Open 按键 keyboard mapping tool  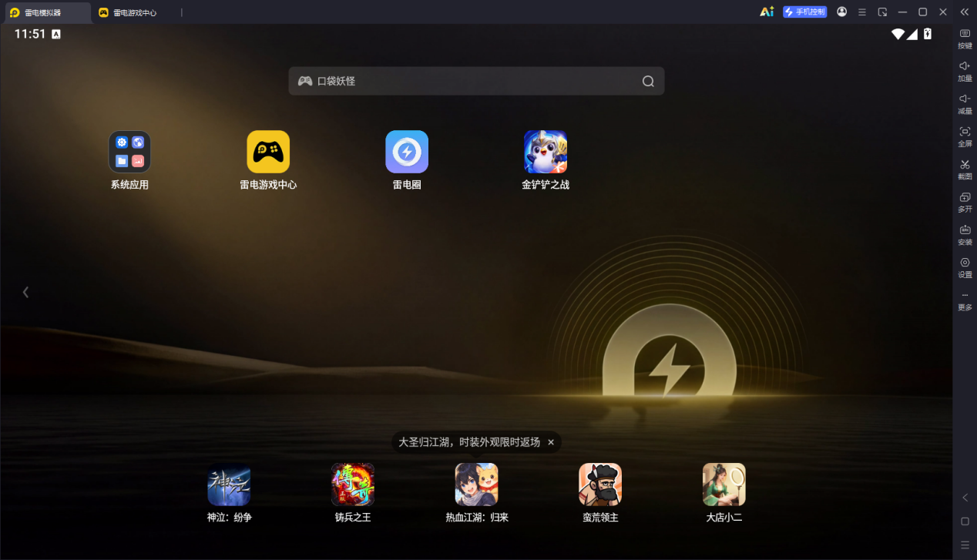(x=965, y=39)
